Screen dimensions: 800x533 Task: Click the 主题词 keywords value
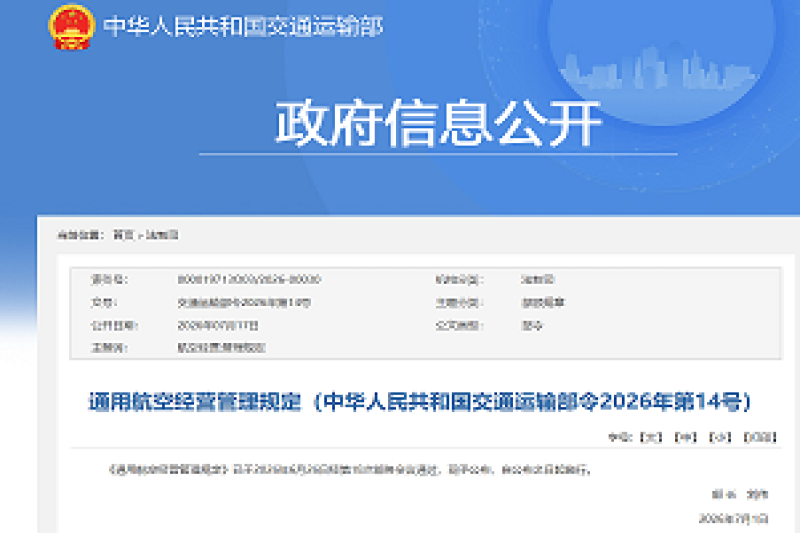(x=221, y=348)
